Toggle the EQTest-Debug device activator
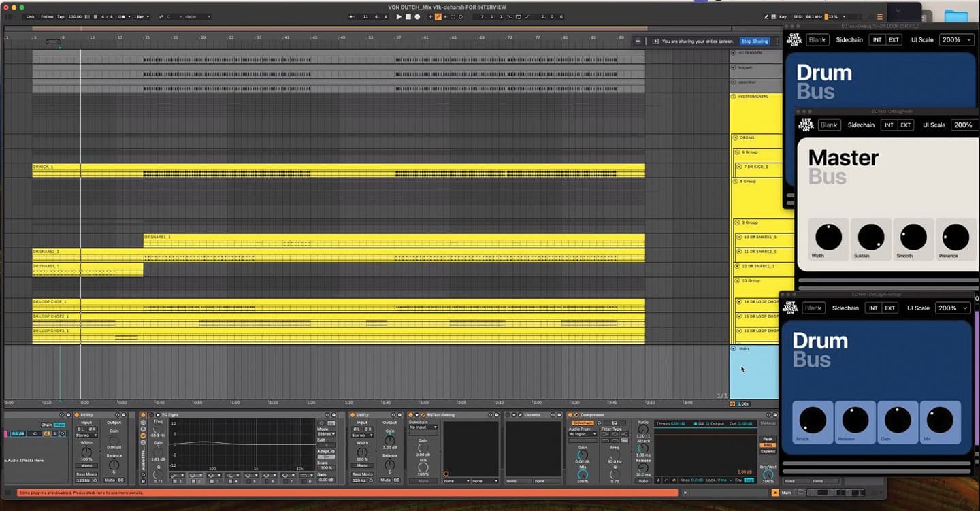980x511 pixels. [x=410, y=414]
